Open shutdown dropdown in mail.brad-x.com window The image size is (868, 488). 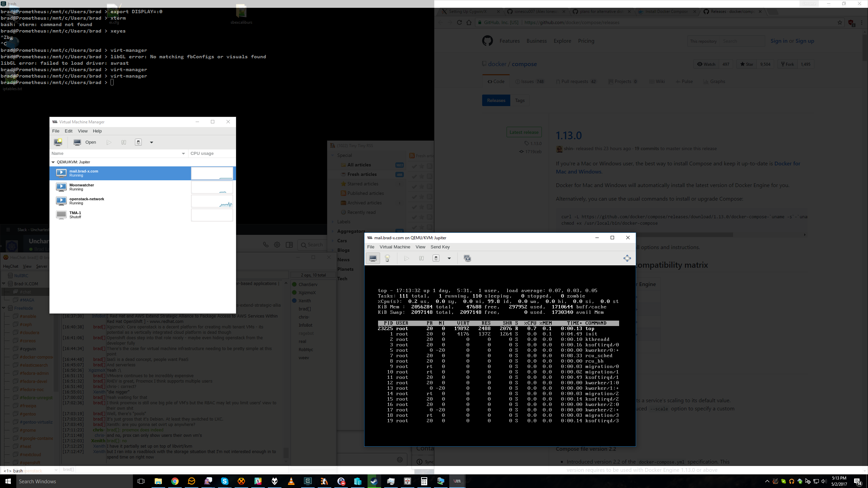point(449,258)
